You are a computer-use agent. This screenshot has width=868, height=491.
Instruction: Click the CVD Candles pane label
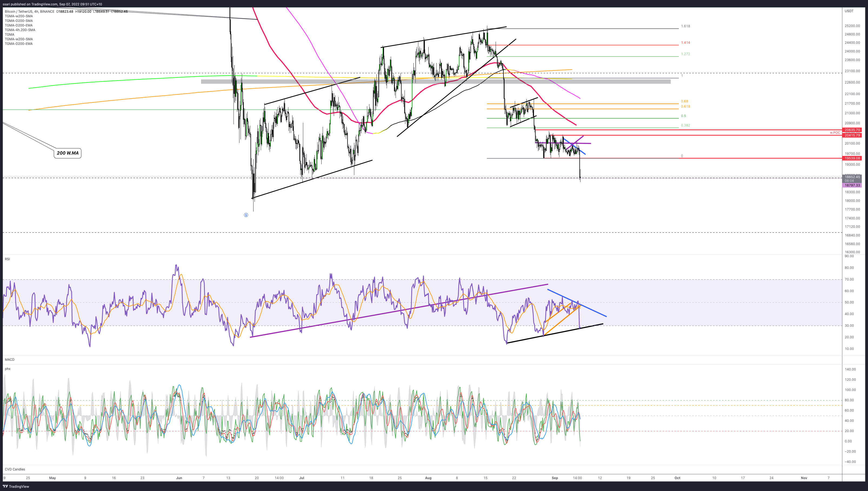[x=15, y=469]
